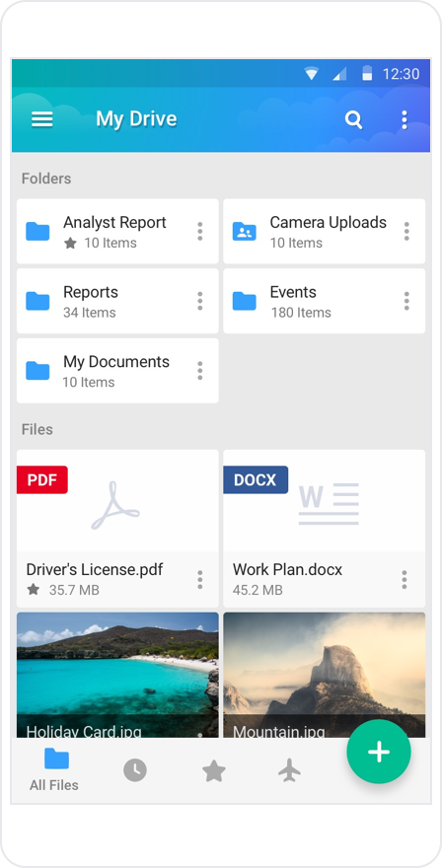Select the All Files tab
Image resolution: width=442 pixels, height=868 pixels.
pos(54,770)
